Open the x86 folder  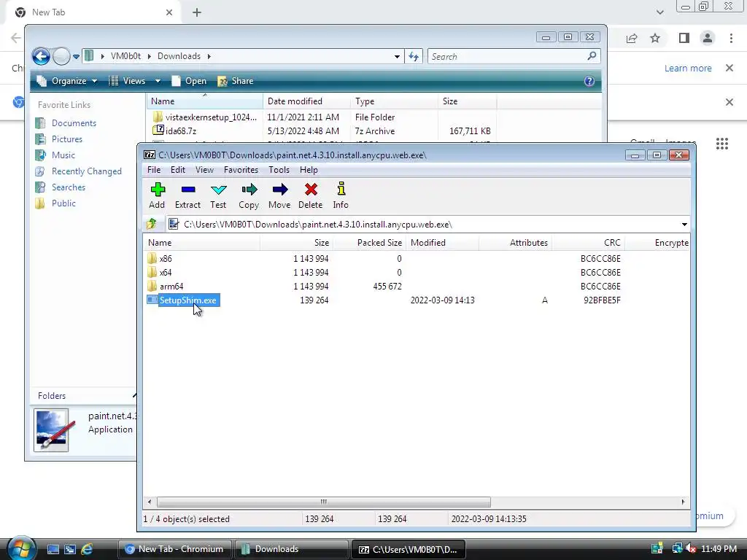(166, 259)
